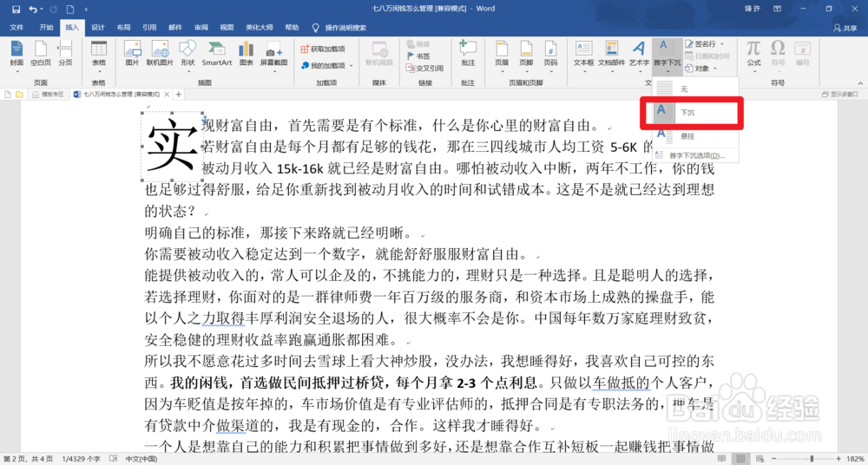The image size is (868, 465).
Task: Open the 页脚 footer dropdown
Action: (526, 56)
